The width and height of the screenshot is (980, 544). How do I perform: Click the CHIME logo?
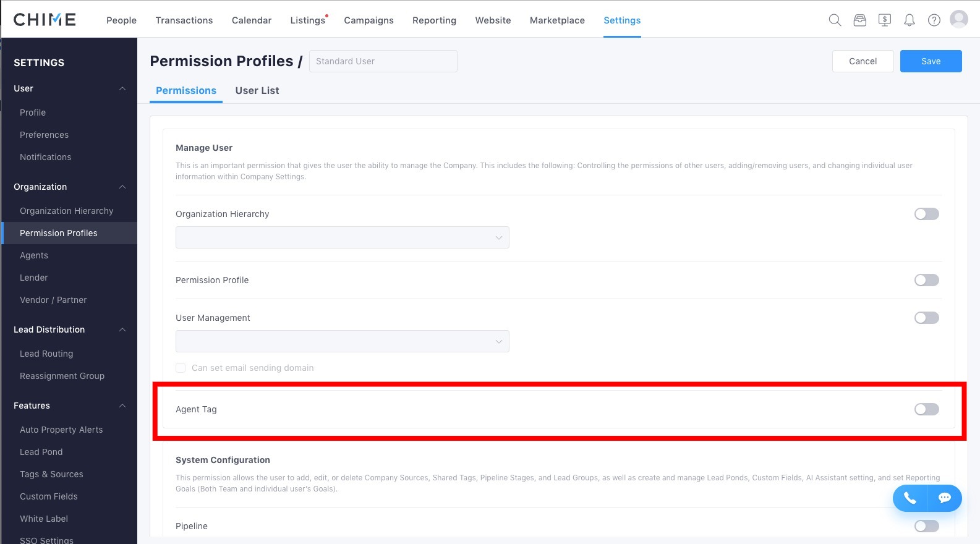pos(45,20)
